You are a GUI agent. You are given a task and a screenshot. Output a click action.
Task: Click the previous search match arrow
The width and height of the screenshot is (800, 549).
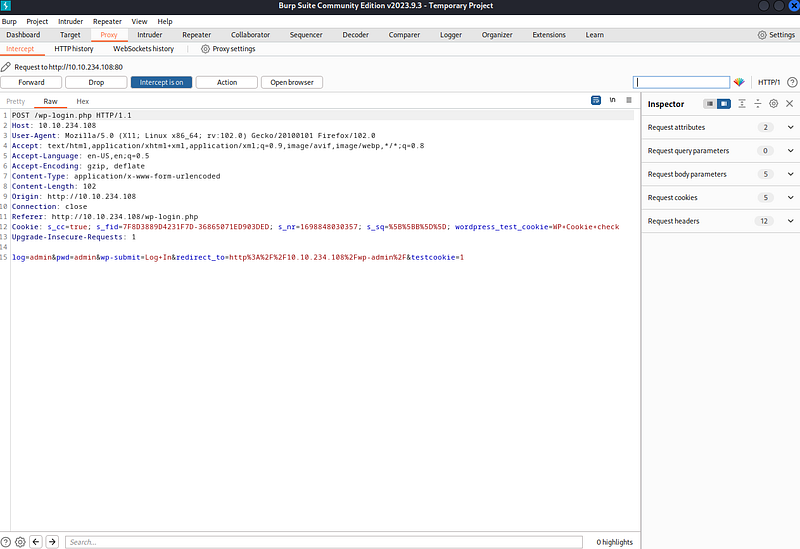pos(36,542)
